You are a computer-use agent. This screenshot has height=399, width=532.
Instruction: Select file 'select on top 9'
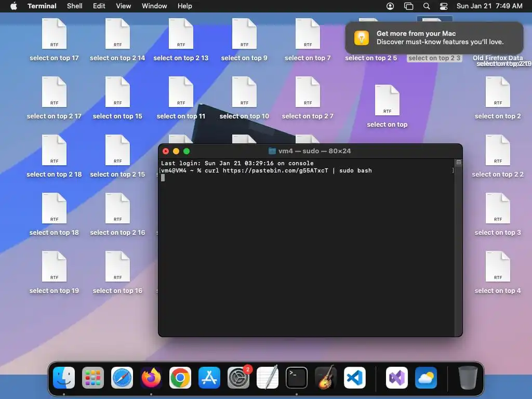point(244,39)
